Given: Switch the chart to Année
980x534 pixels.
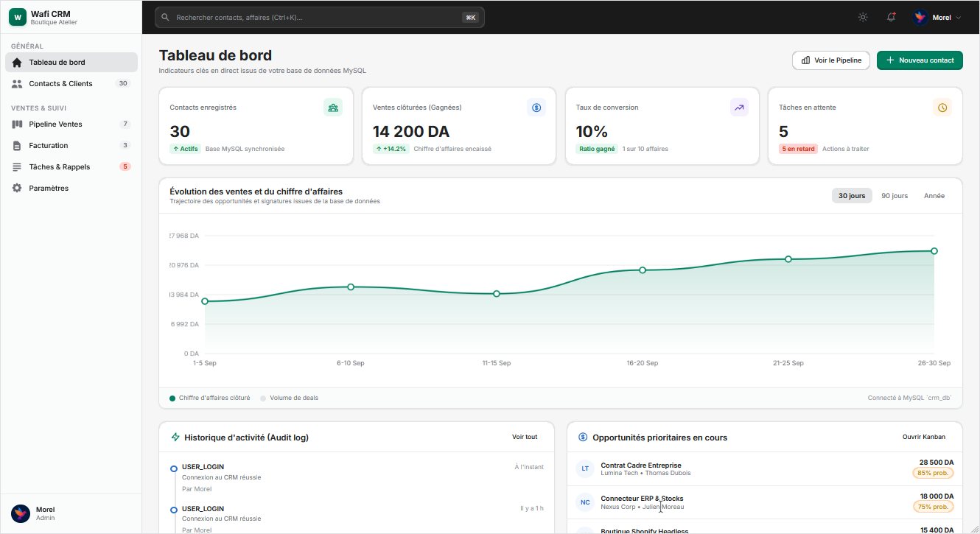Looking at the screenshot, I should click(x=934, y=196).
